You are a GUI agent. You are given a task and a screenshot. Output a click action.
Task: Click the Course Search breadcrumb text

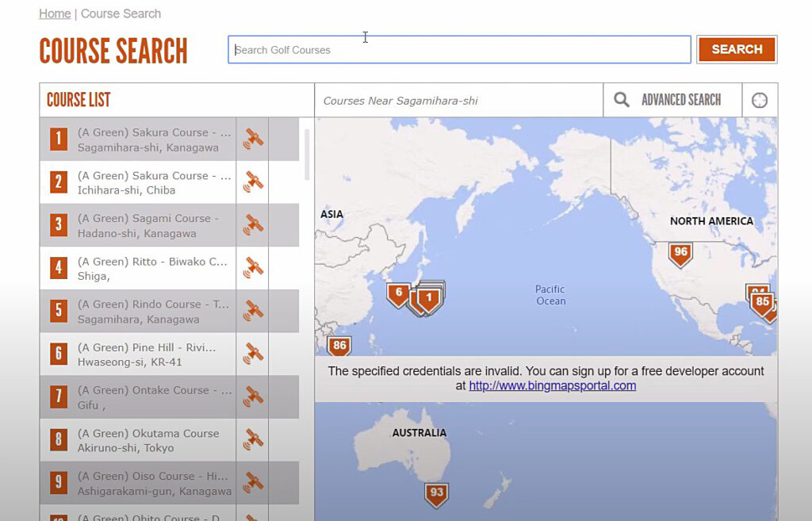point(121,13)
